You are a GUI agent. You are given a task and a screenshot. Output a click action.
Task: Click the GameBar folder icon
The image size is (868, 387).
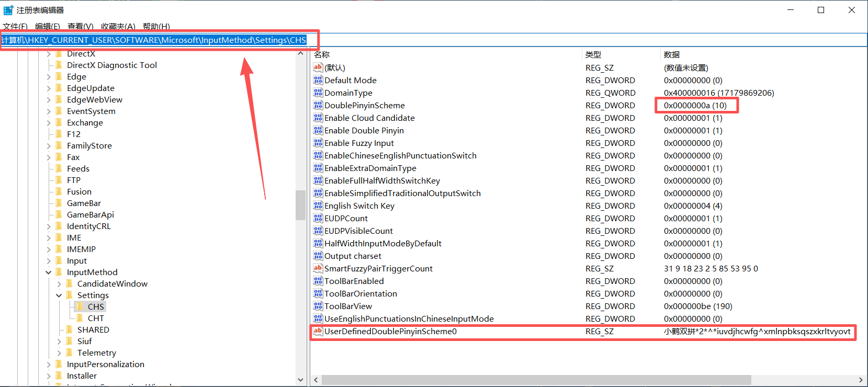tap(59, 203)
